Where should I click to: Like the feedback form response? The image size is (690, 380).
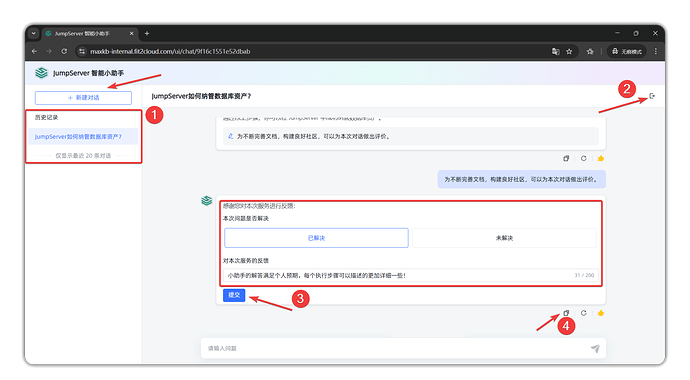(x=601, y=313)
